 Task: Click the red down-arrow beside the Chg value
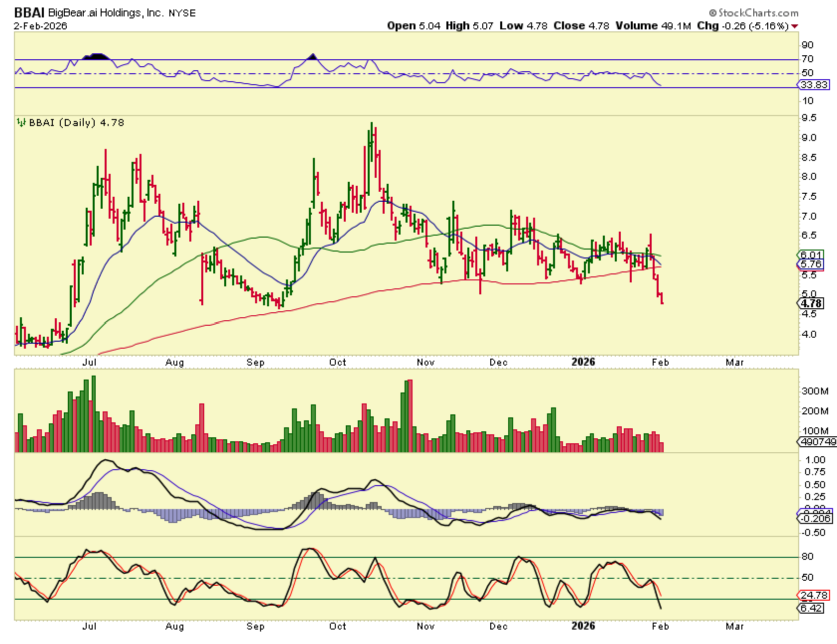point(795,26)
